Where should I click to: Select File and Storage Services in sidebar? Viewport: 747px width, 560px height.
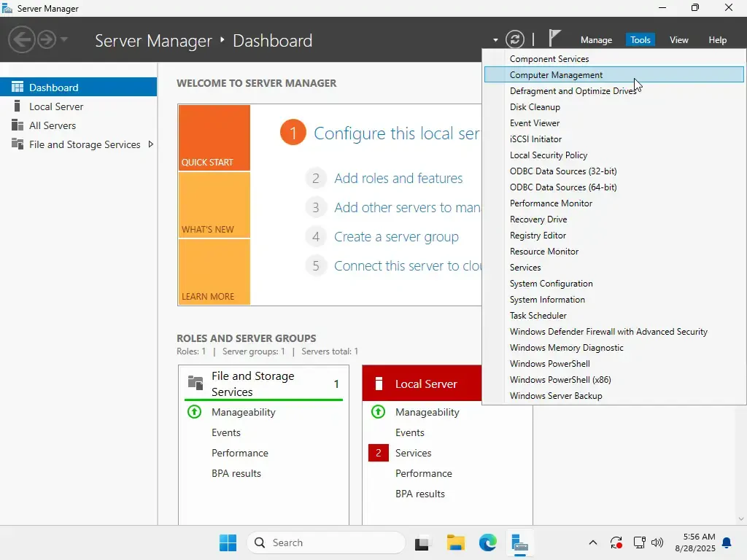(x=78, y=144)
